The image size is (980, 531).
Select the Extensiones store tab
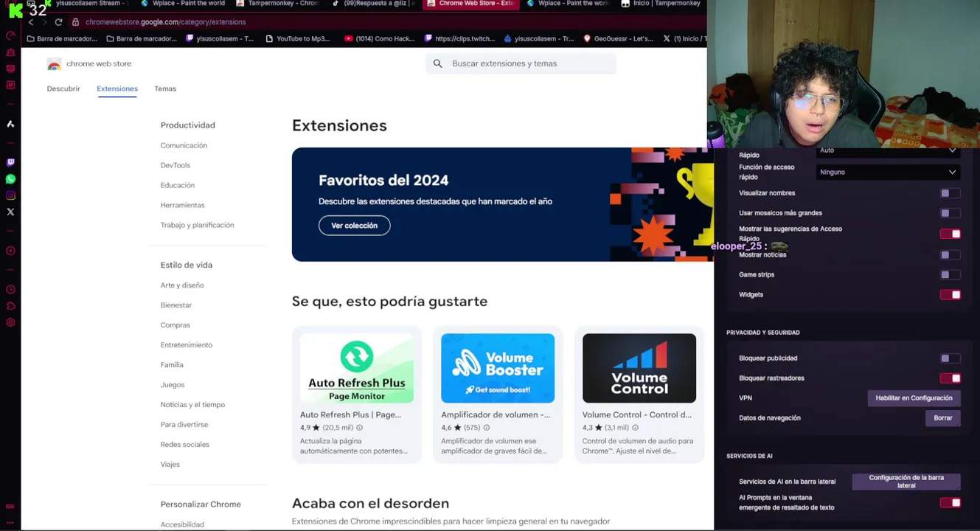117,88
